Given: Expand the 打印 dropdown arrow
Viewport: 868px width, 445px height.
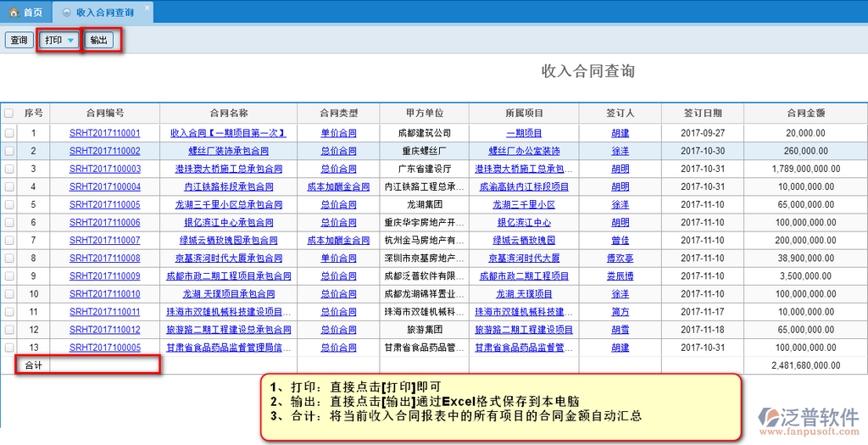Looking at the screenshot, I should click(71, 41).
